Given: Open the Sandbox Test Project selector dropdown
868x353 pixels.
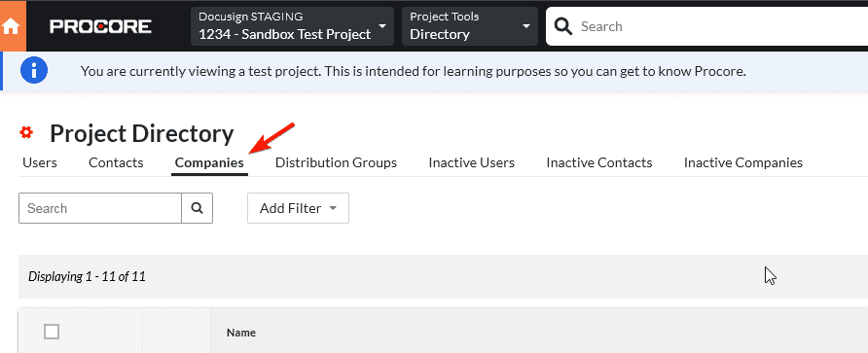Looking at the screenshot, I should point(292,26).
